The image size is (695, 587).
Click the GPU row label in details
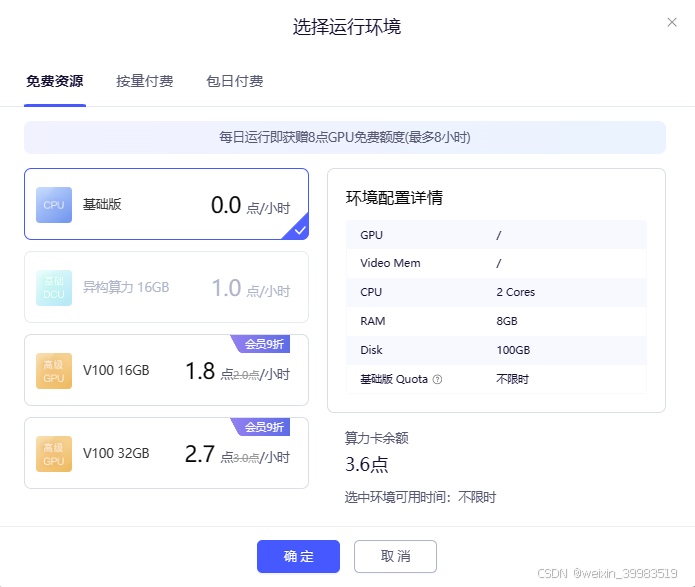click(371, 235)
